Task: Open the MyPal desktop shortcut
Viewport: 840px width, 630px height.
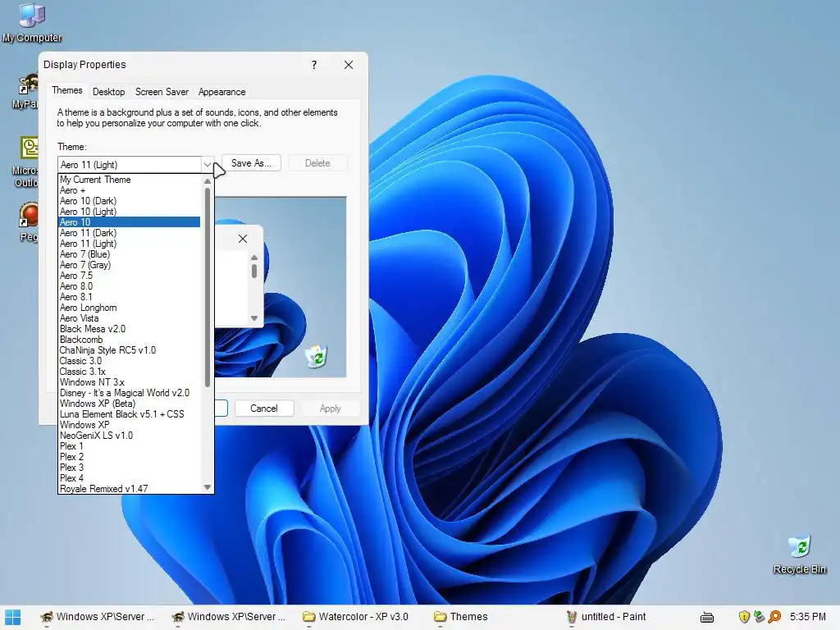Action: (x=25, y=92)
